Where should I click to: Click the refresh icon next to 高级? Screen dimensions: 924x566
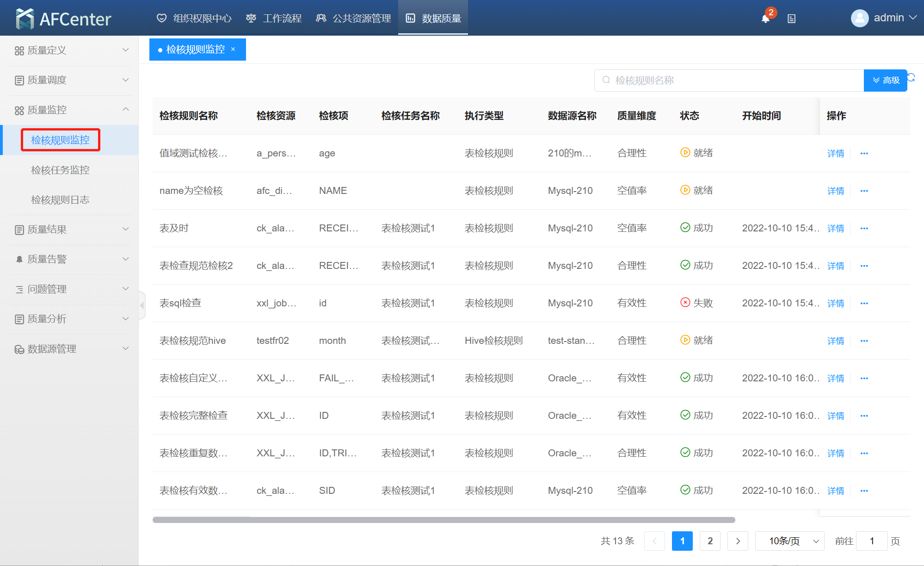pos(911,77)
